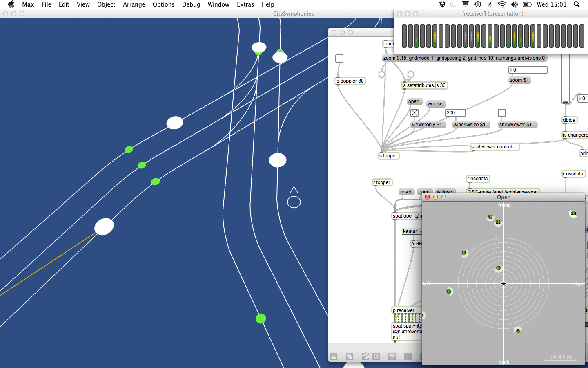Open new view with overlapping-squares icon
Viewport: 588px width, 368px height.
350,357
